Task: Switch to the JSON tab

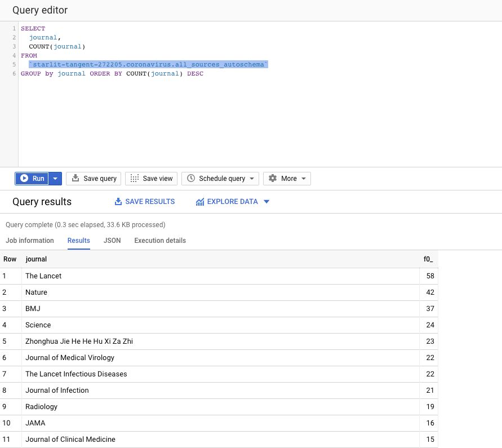Action: [112, 241]
